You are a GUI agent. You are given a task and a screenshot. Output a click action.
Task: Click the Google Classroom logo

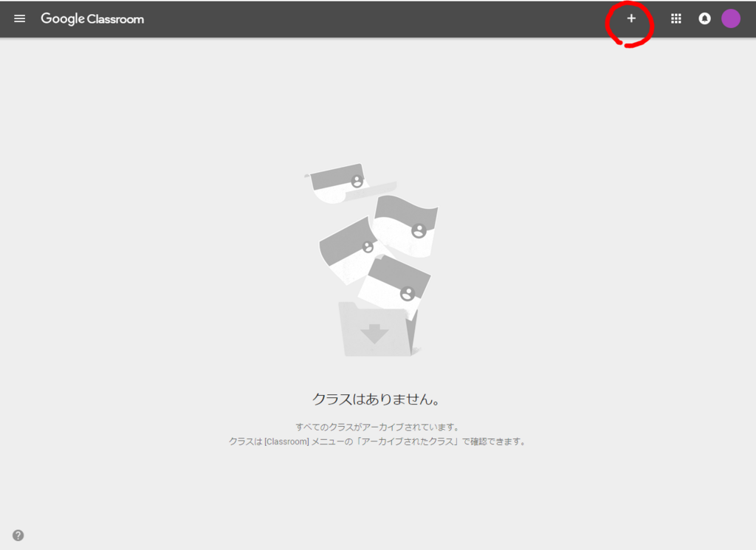click(x=92, y=18)
